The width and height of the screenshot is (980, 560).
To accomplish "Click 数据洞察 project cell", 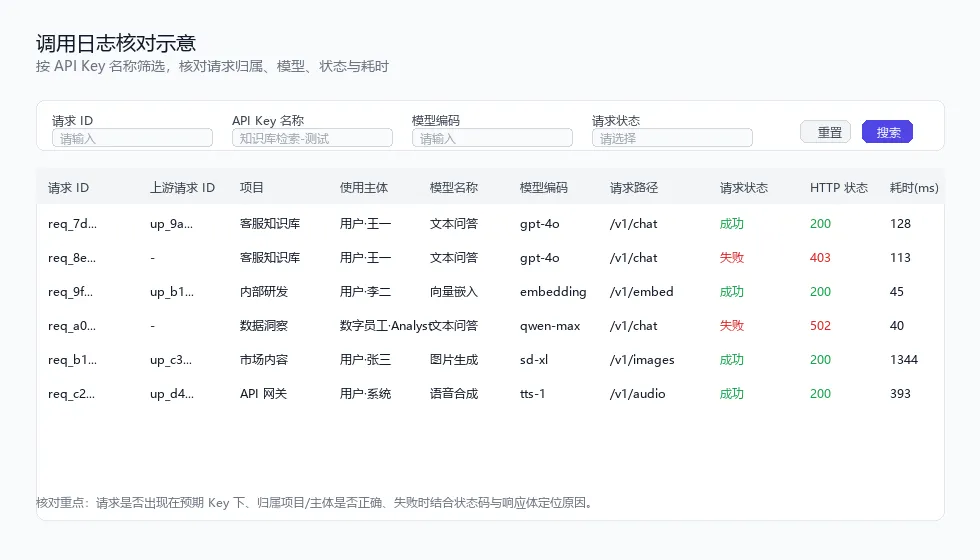I will [264, 326].
